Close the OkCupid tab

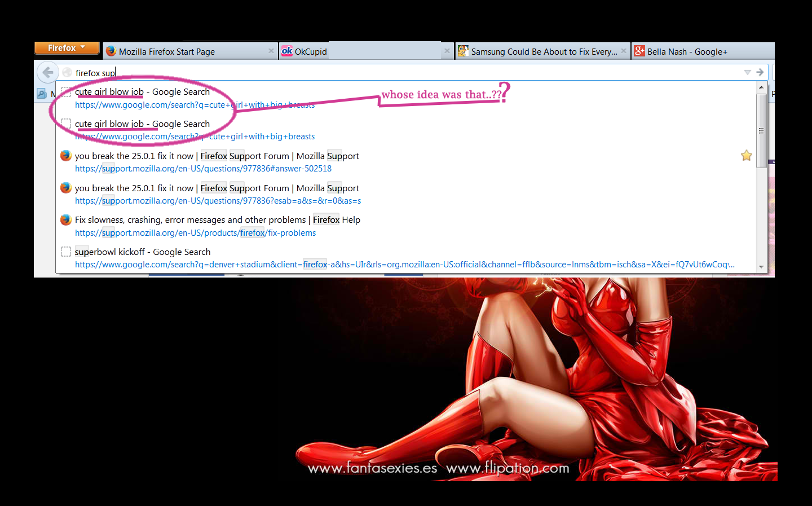(x=447, y=51)
